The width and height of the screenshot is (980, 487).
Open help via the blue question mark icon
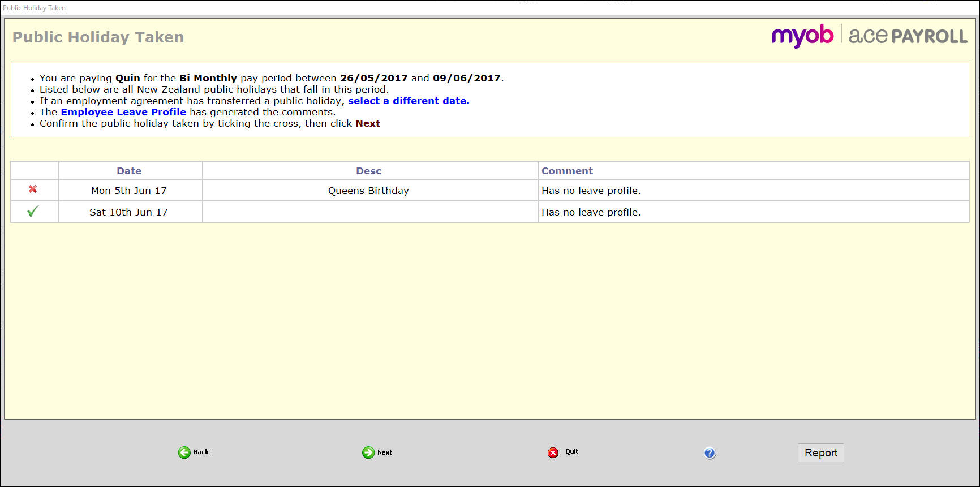(x=710, y=453)
